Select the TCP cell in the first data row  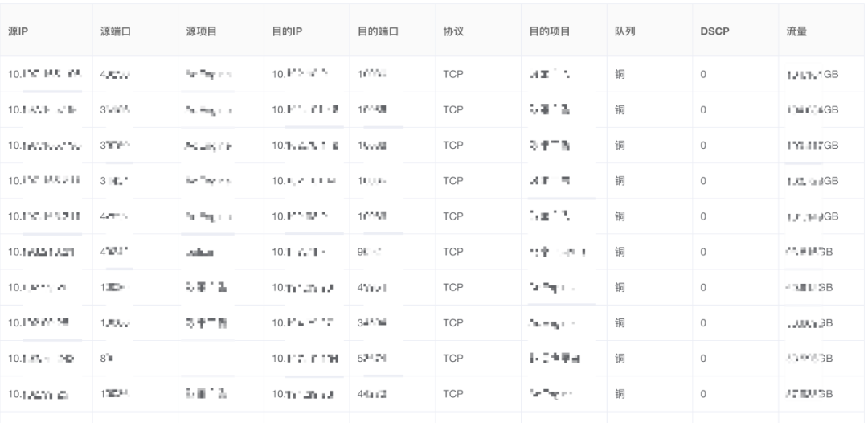452,74
